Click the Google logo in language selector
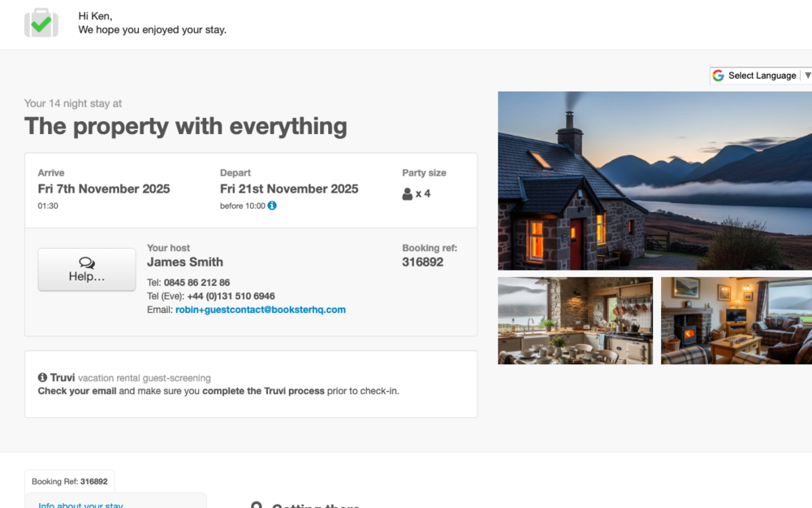 718,76
